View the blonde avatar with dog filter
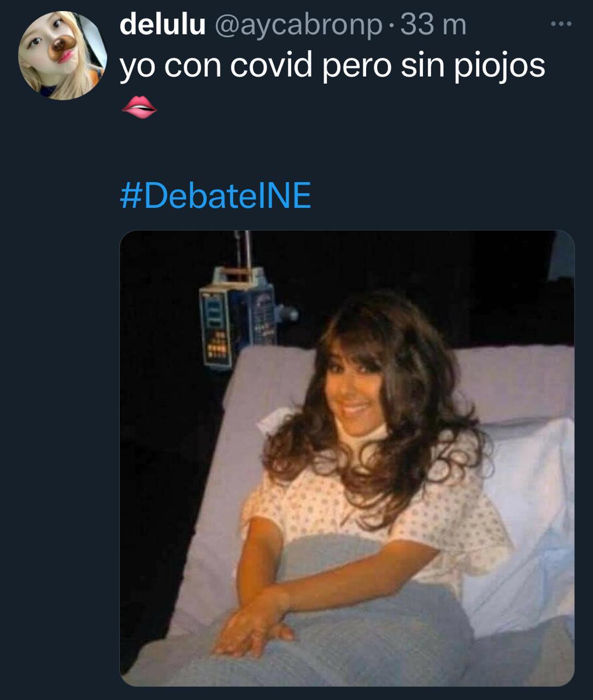 click(63, 55)
